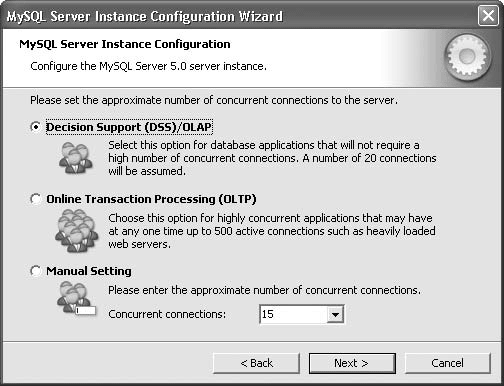Click the OLTP crowd of users icon
This screenshot has width=504, height=386.
(77, 231)
